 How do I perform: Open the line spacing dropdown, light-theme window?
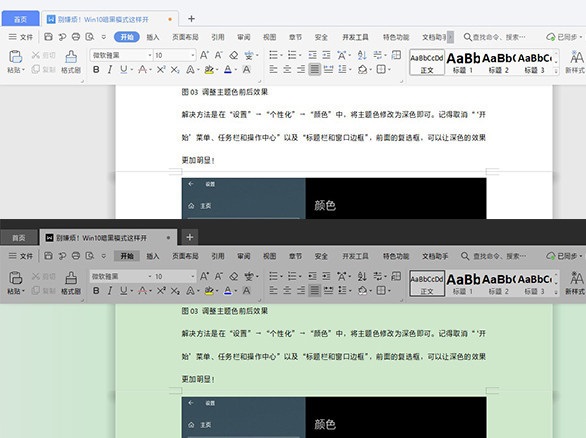pos(350,70)
